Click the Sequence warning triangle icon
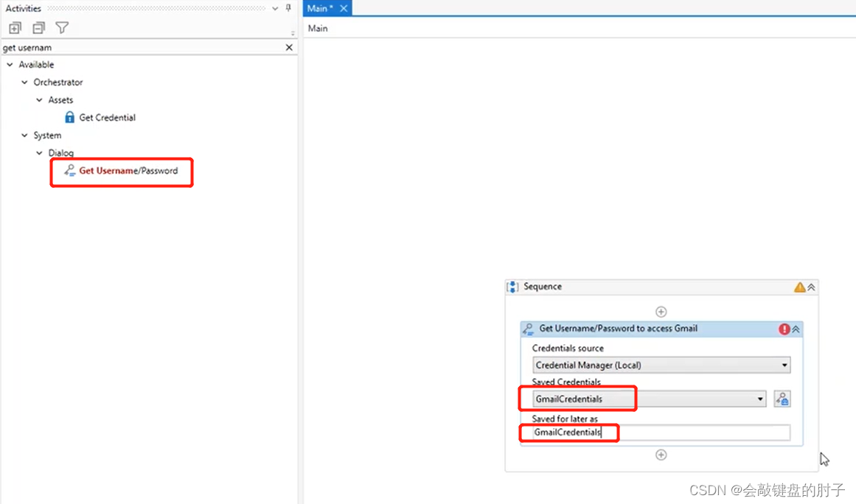Image resolution: width=856 pixels, height=504 pixels. click(x=799, y=287)
